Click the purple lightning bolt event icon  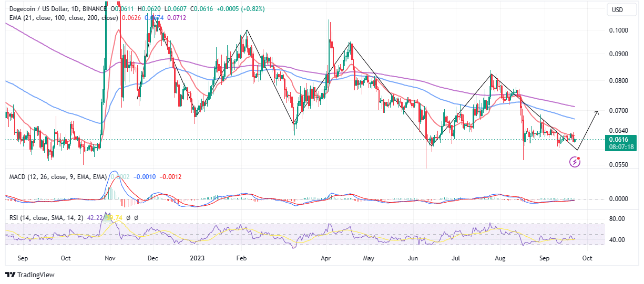[575, 162]
